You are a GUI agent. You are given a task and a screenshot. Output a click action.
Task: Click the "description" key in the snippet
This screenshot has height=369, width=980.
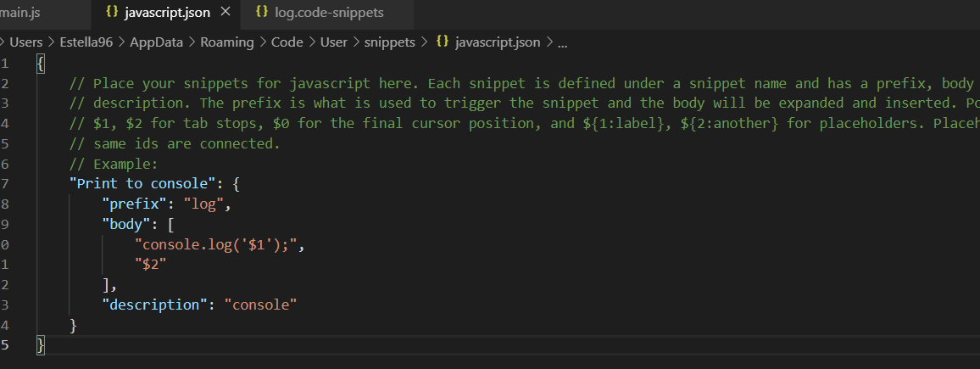point(154,305)
